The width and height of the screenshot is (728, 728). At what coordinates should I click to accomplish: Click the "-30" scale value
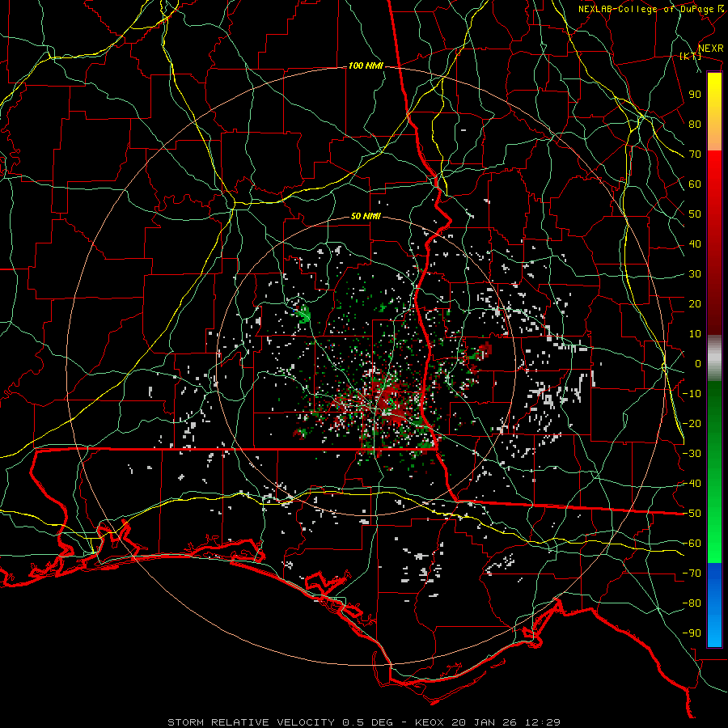[x=692, y=454]
